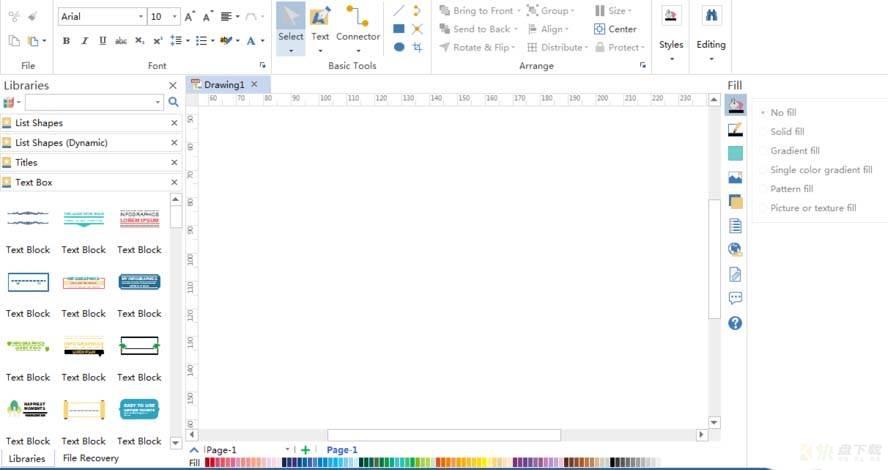Viewport: 888px width, 470px height.
Task: Click the Center arrange icon
Action: coord(615,29)
